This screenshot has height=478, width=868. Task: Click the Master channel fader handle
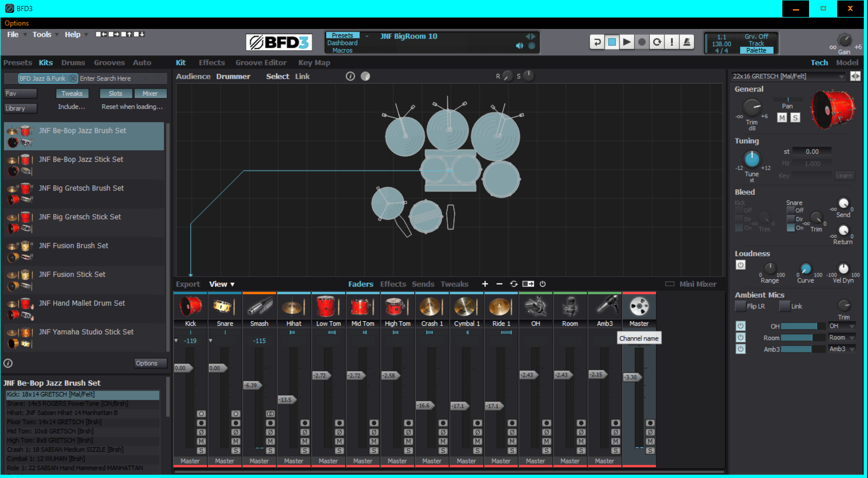tap(632, 377)
